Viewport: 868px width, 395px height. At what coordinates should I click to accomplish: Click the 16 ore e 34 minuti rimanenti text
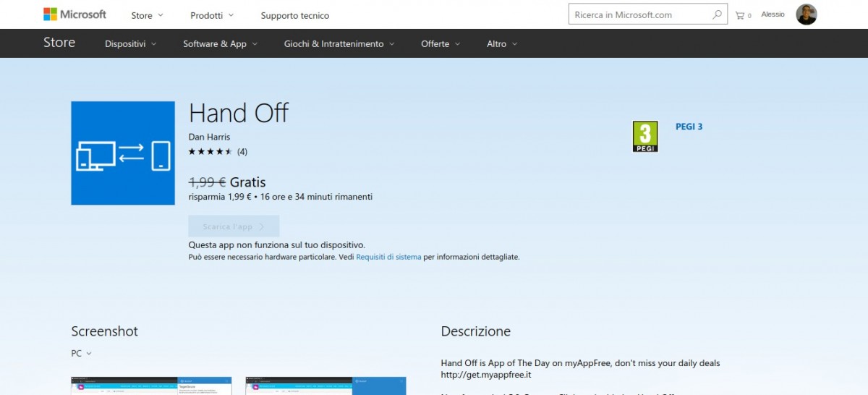pyautogui.click(x=316, y=197)
